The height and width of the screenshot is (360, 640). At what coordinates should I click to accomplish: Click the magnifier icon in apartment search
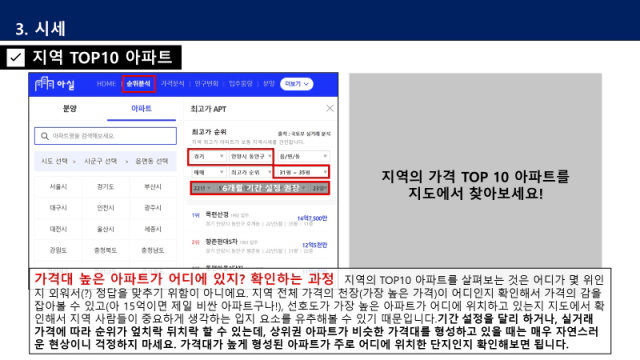coord(45,136)
